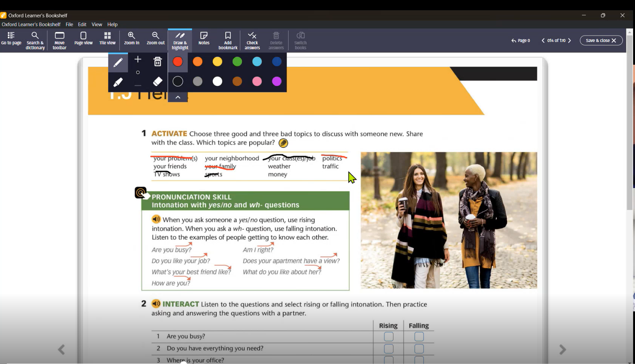Pick the green color swatch
The image size is (635, 364).
(x=237, y=62)
